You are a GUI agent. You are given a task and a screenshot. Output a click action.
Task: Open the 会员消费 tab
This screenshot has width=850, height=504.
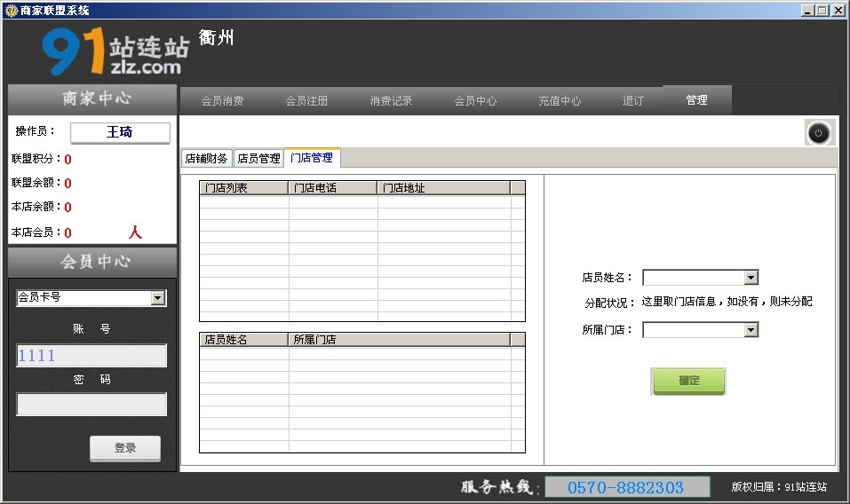222,100
